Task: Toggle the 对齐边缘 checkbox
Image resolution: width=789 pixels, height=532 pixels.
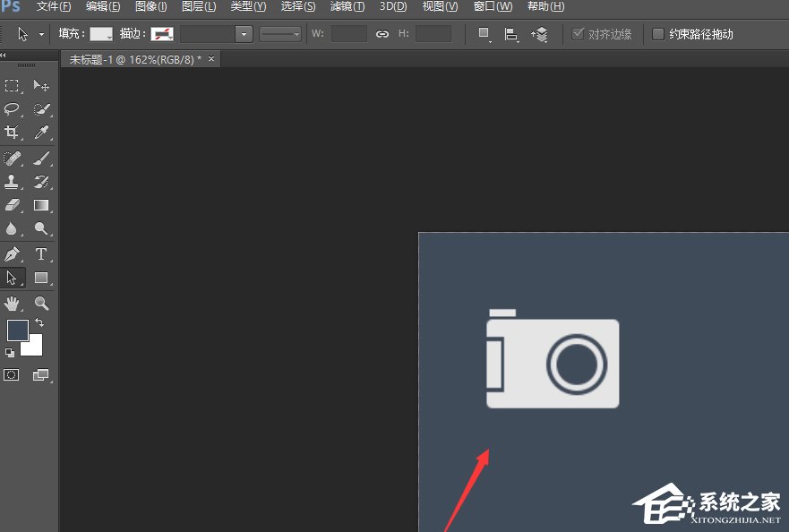Action: tap(579, 34)
